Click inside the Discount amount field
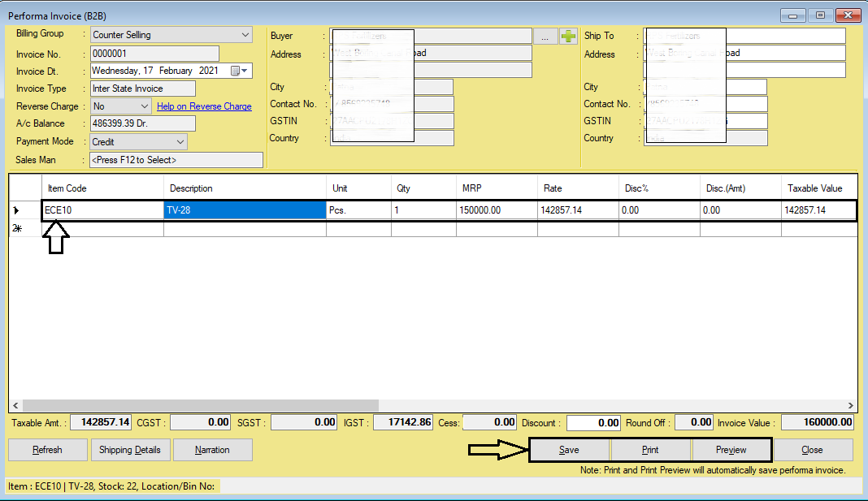This screenshot has height=501, width=868. click(593, 422)
